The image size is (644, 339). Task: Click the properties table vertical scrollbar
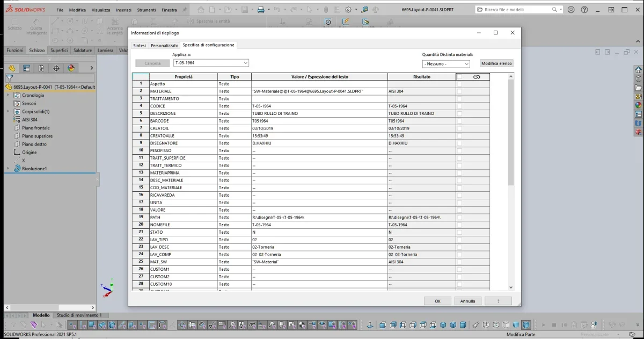(510, 183)
